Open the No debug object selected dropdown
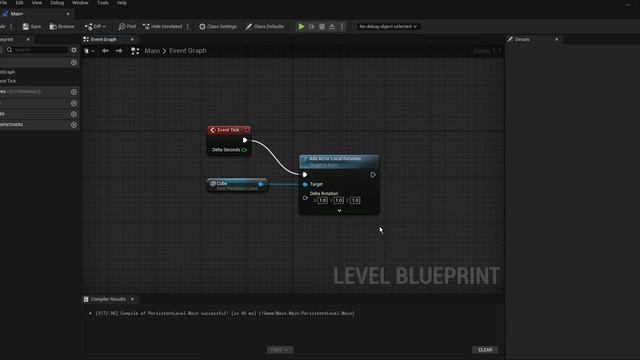 point(388,27)
